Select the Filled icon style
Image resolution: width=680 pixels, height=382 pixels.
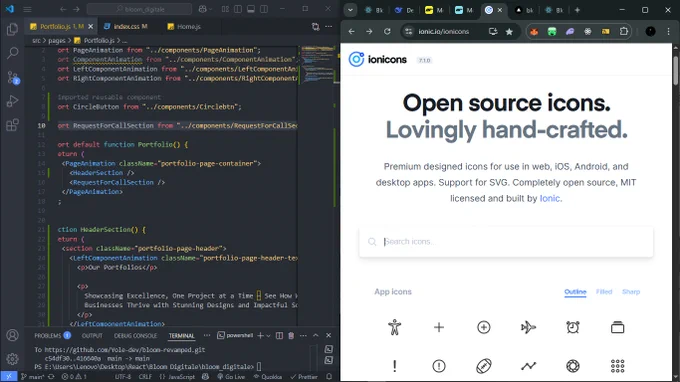point(604,292)
